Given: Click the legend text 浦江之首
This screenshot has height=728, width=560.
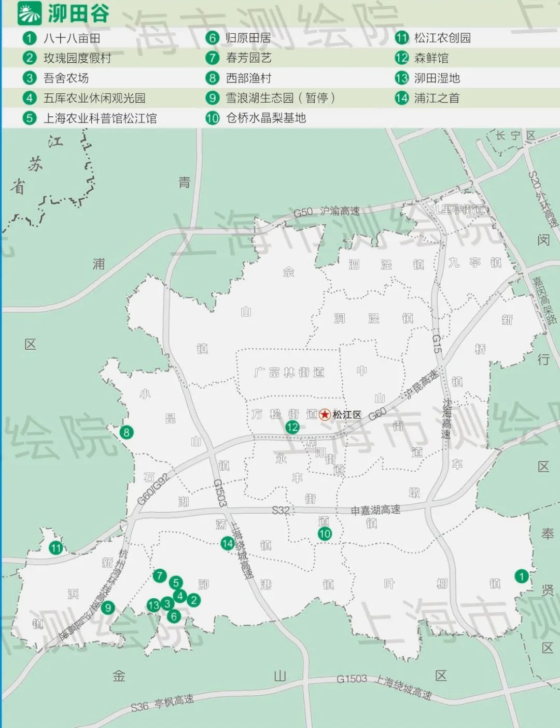Looking at the screenshot, I should coord(437,98).
